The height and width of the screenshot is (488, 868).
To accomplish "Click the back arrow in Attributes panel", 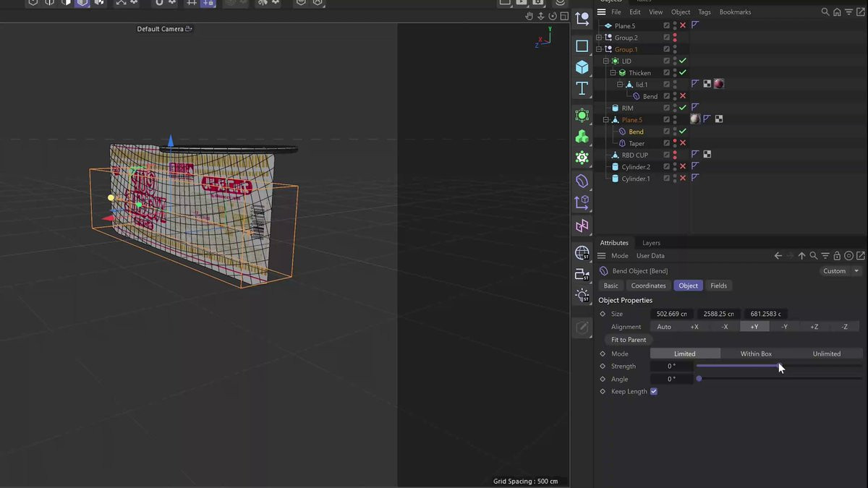I will 778,256.
